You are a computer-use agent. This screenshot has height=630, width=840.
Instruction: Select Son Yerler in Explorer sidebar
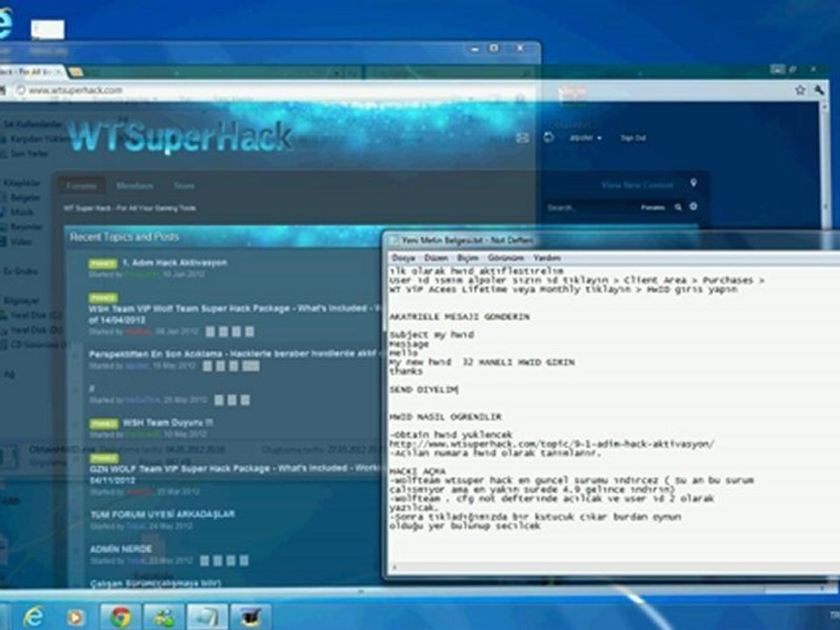point(30,154)
